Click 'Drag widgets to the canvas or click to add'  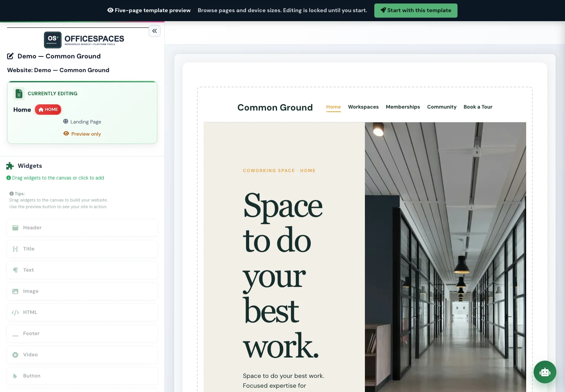(x=58, y=178)
